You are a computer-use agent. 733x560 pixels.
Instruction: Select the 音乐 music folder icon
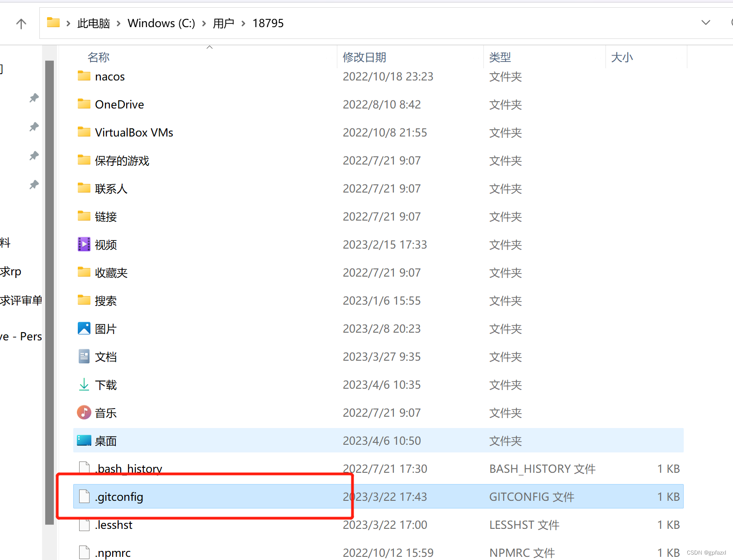[x=84, y=412]
